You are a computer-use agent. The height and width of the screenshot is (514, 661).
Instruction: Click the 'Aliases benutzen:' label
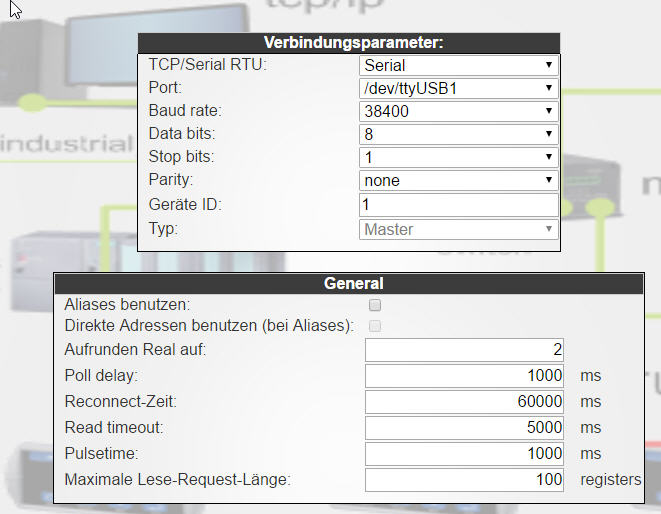(x=127, y=304)
